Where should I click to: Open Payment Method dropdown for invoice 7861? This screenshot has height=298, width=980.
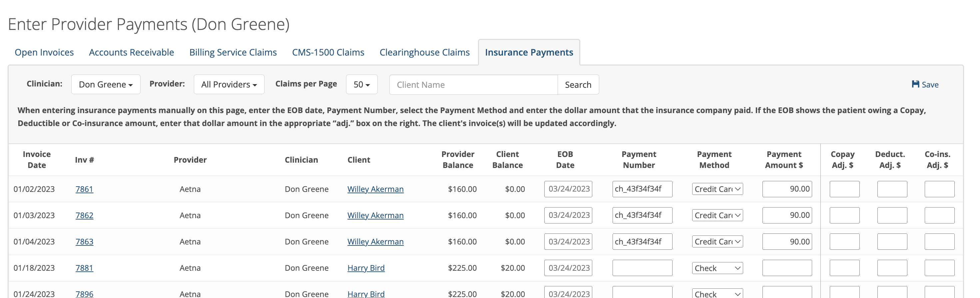pos(718,189)
